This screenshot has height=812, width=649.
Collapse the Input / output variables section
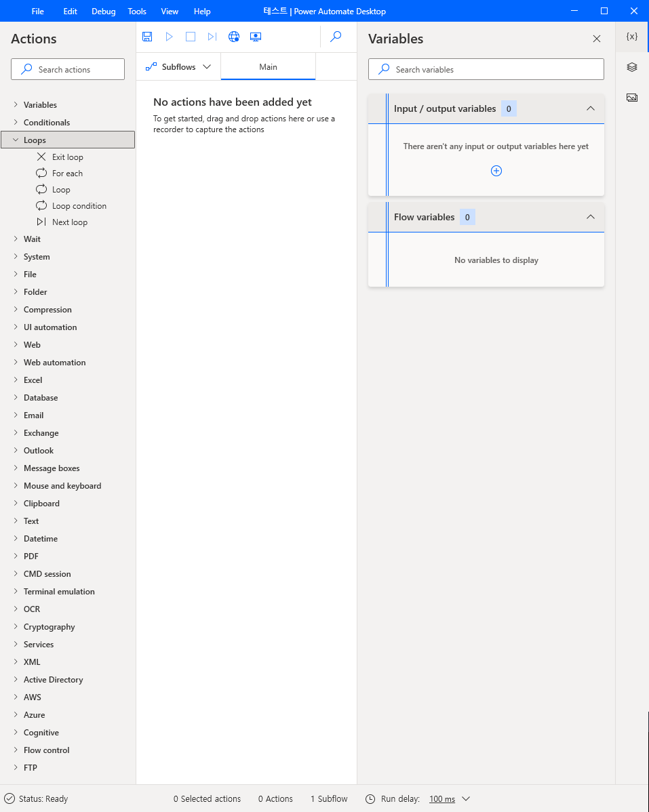[x=591, y=108]
